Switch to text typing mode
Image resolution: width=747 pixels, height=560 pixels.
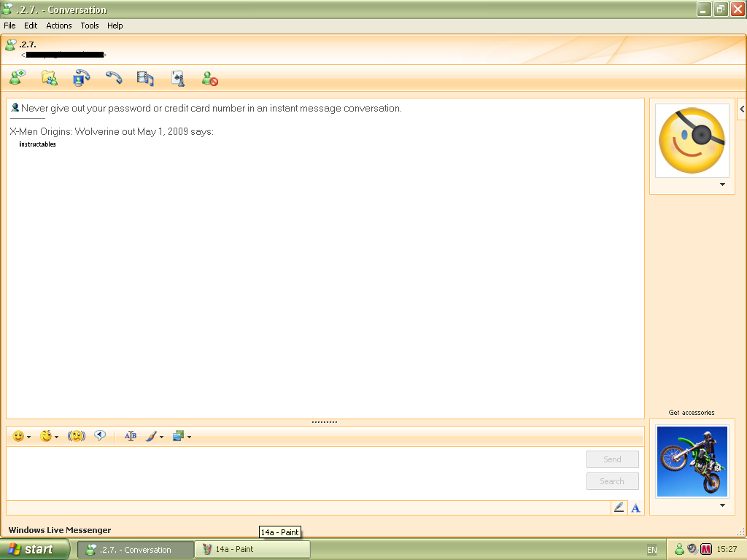pyautogui.click(x=635, y=508)
